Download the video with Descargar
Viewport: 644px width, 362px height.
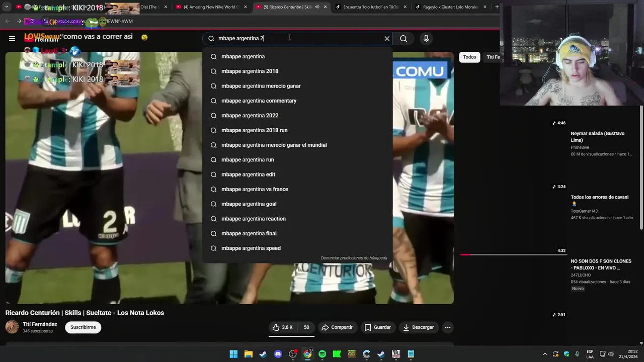418,327
